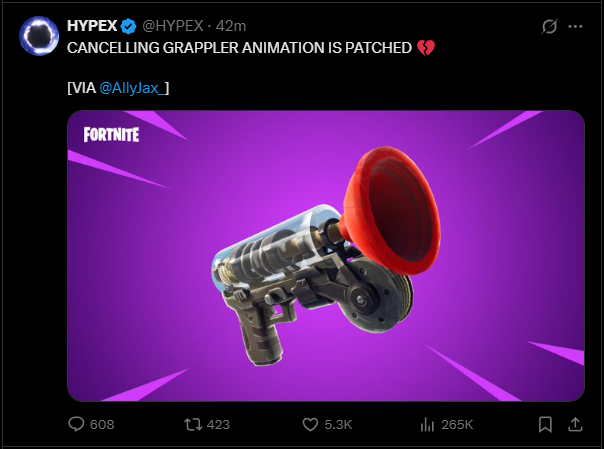Visit the @AllyJax_ mention link
Viewport: 604px width, 449px height.
tap(132, 88)
